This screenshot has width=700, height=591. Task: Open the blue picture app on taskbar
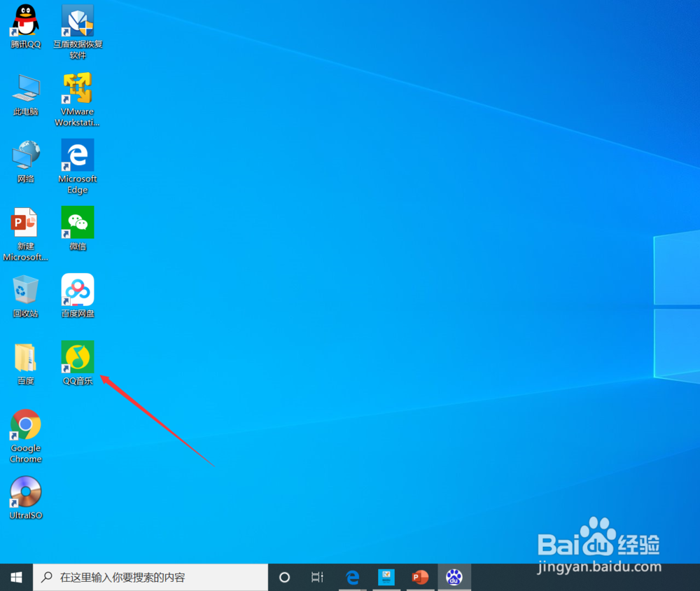386,577
